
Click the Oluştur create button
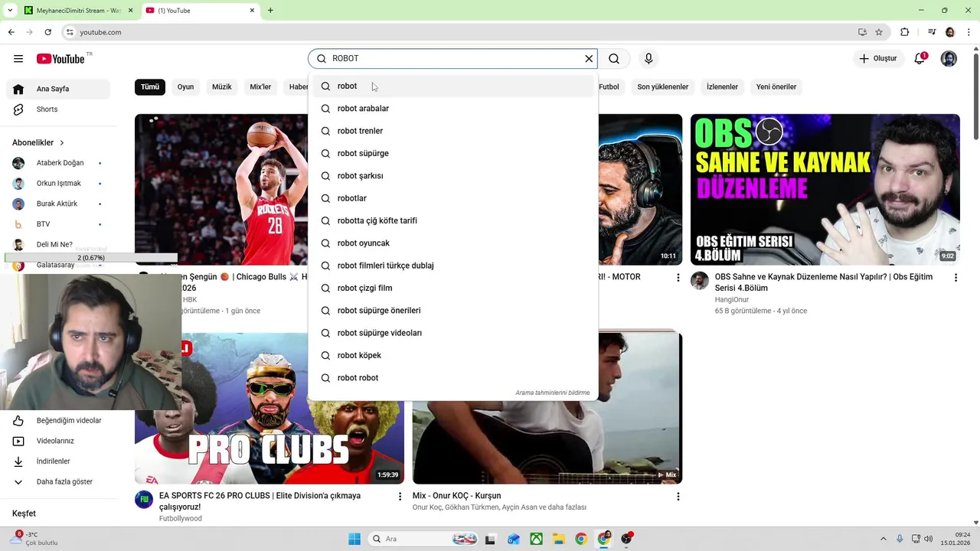[x=877, y=59]
